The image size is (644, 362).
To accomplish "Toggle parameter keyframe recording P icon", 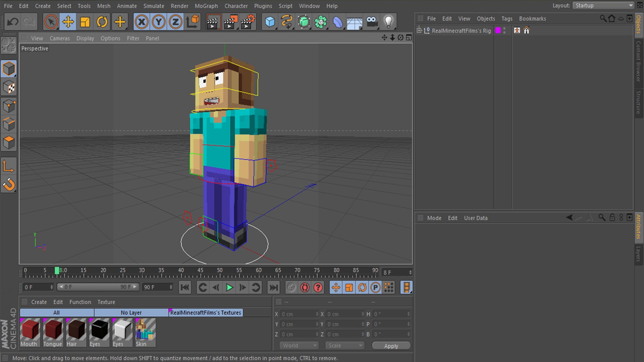I will tap(376, 287).
